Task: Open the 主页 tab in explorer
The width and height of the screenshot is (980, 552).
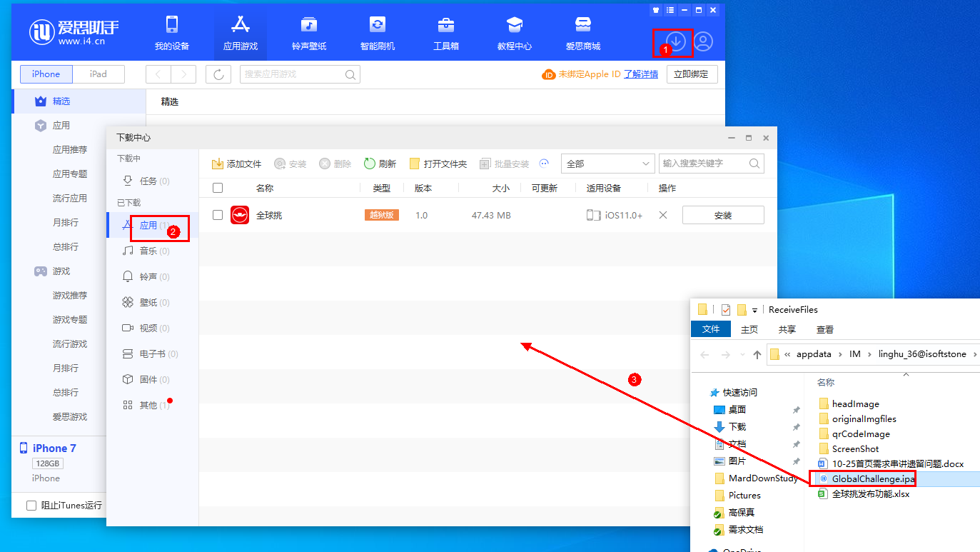Action: coord(749,329)
